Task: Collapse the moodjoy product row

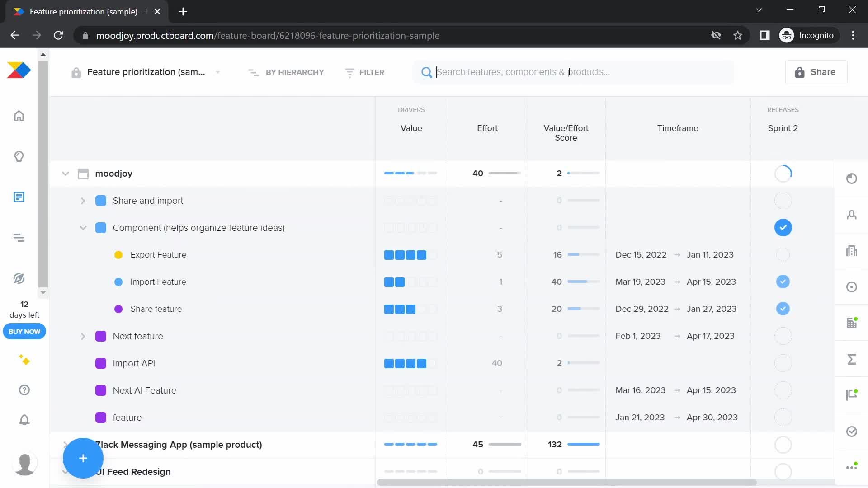Action: 66,174
